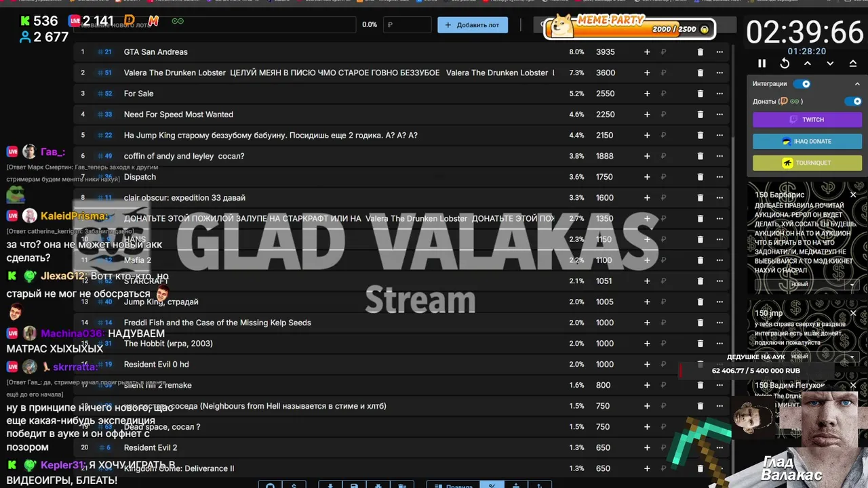Select the percent mode toolbar button

pos(492,484)
